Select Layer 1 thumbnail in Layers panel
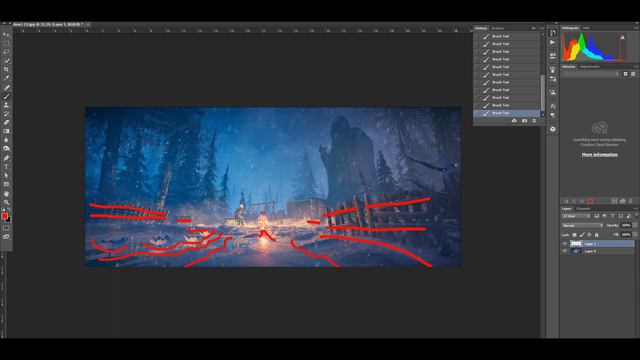Image resolution: width=640 pixels, height=360 pixels. (576, 244)
